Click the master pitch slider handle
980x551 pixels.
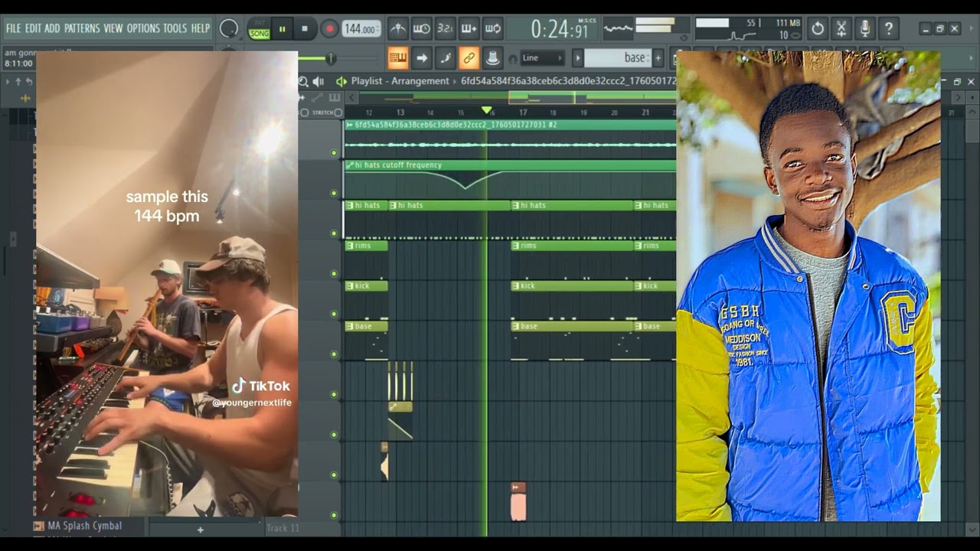click(331, 59)
